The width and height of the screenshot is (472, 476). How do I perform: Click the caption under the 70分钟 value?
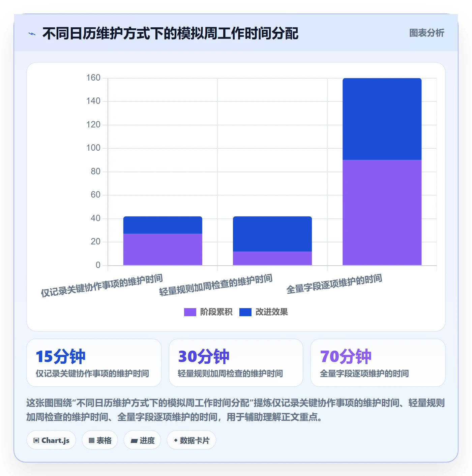coord(364,374)
